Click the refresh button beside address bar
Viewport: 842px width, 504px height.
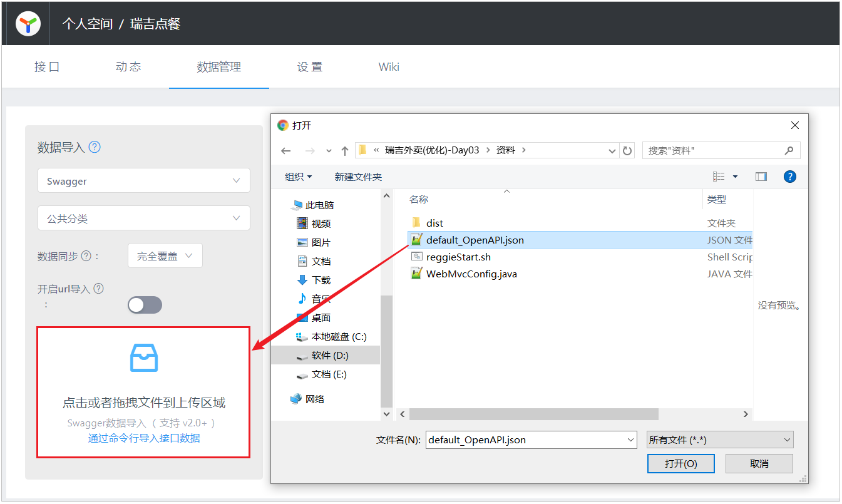627,151
